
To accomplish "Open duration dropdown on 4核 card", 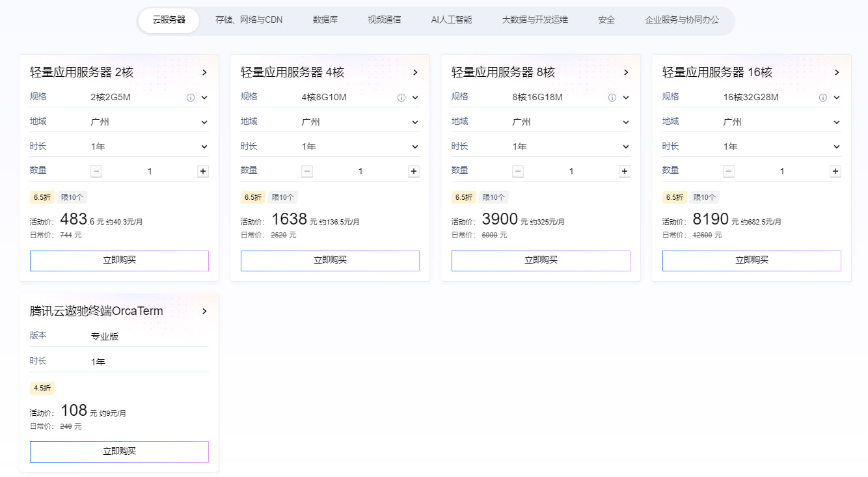I will [415, 146].
